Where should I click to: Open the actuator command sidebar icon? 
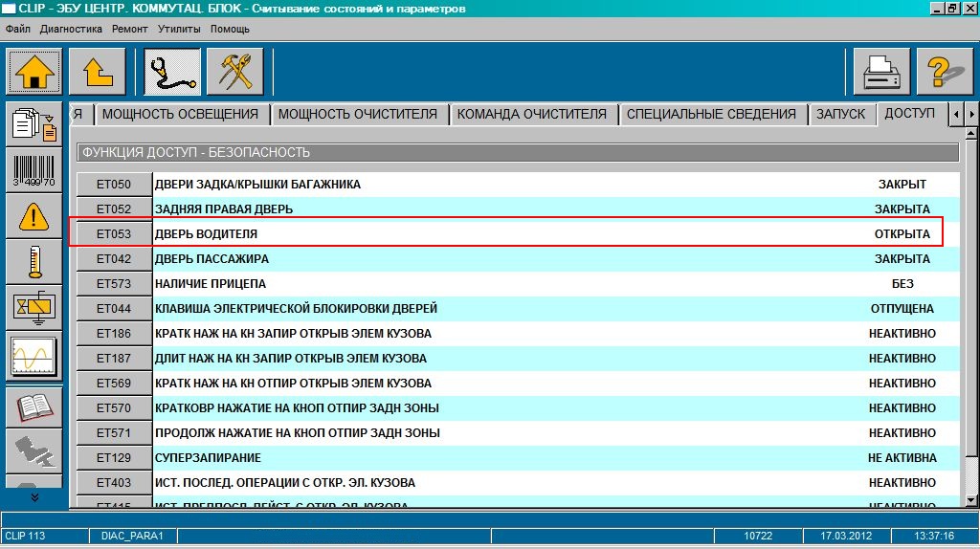click(34, 308)
